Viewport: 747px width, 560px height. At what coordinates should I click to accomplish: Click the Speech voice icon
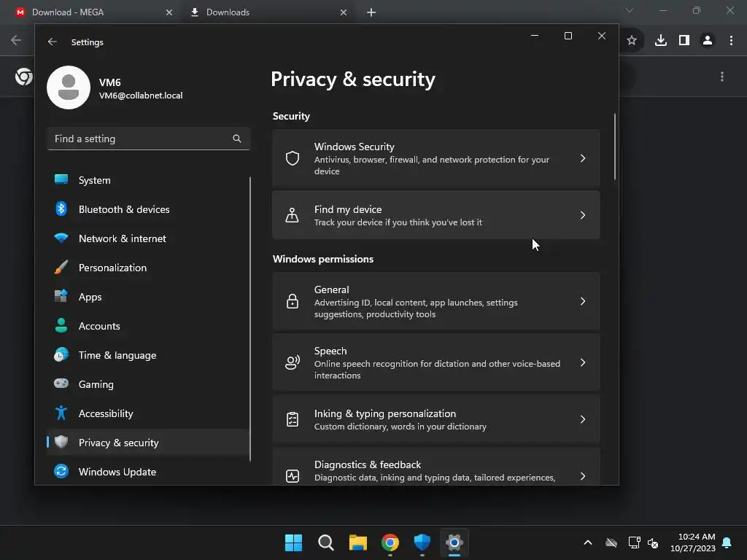(293, 362)
